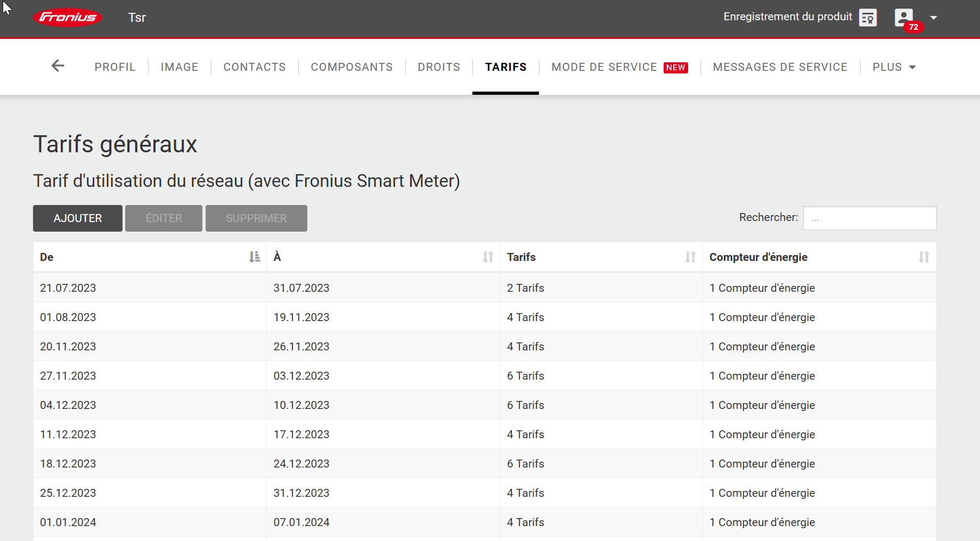
Task: Open the COMPOSANTS tab
Action: coord(352,67)
